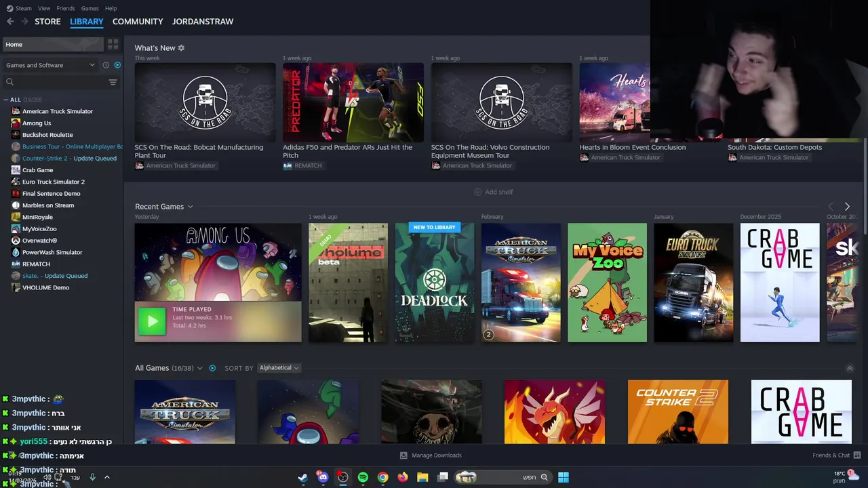Image resolution: width=868 pixels, height=488 pixels.
Task: Switch to the COMMUNITY tab
Action: pyautogui.click(x=138, y=22)
